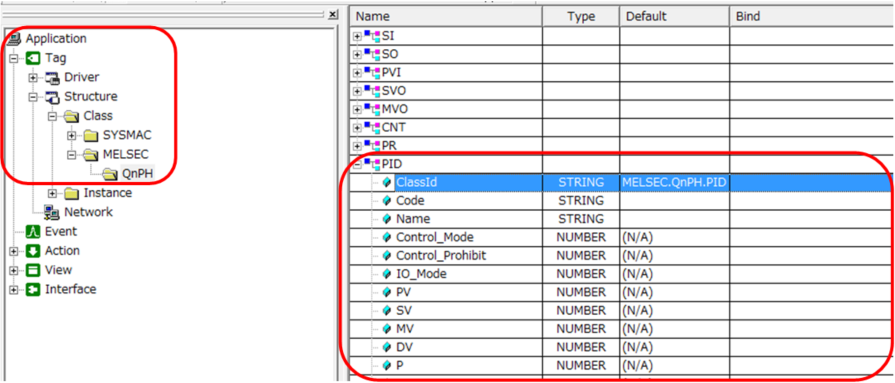Click the MELSEC folder icon
The image size is (895, 383).
tap(91, 155)
